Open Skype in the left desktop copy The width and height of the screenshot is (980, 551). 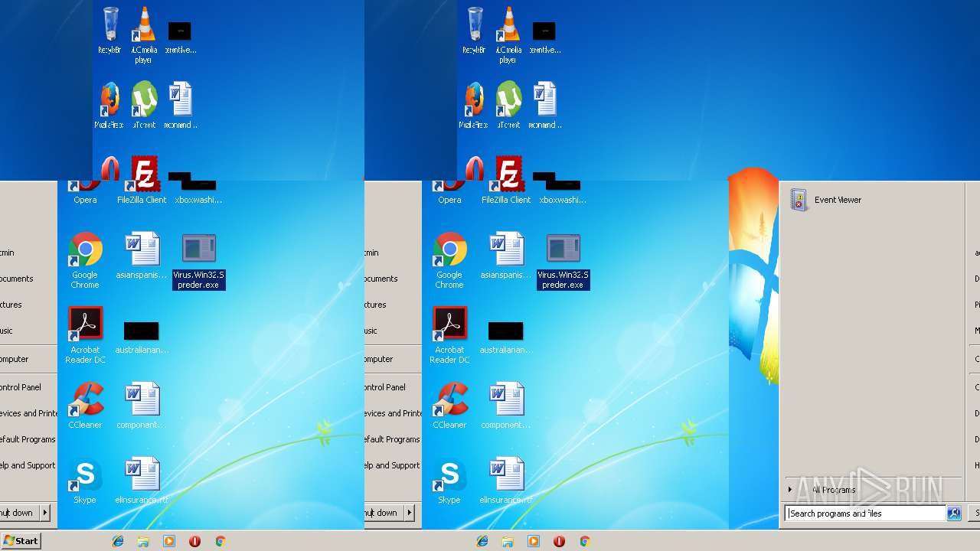point(85,481)
